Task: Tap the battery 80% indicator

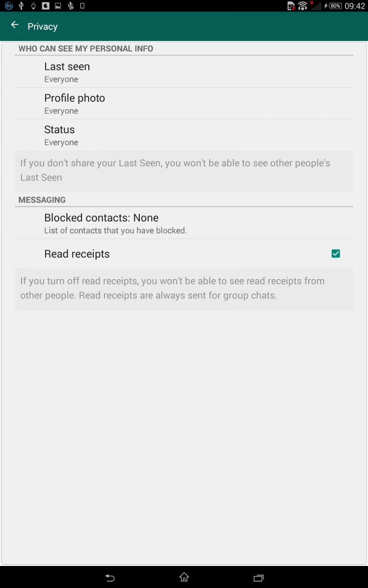Action: coord(335,6)
